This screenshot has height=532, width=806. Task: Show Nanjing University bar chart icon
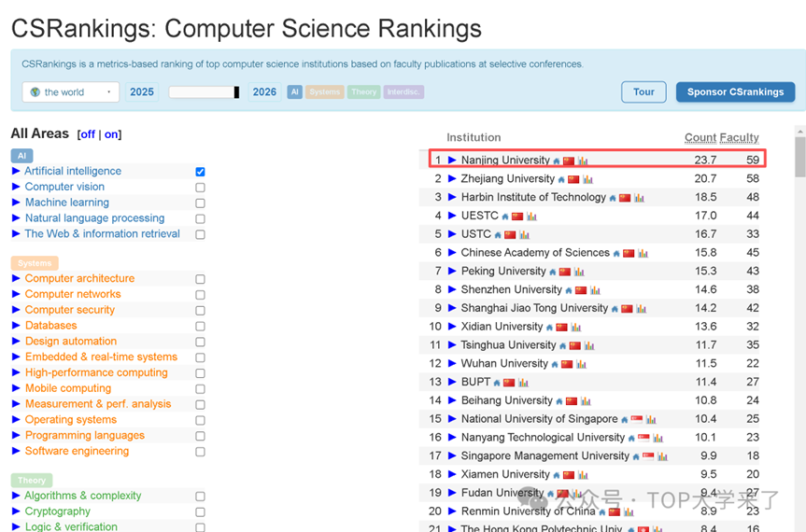583,161
